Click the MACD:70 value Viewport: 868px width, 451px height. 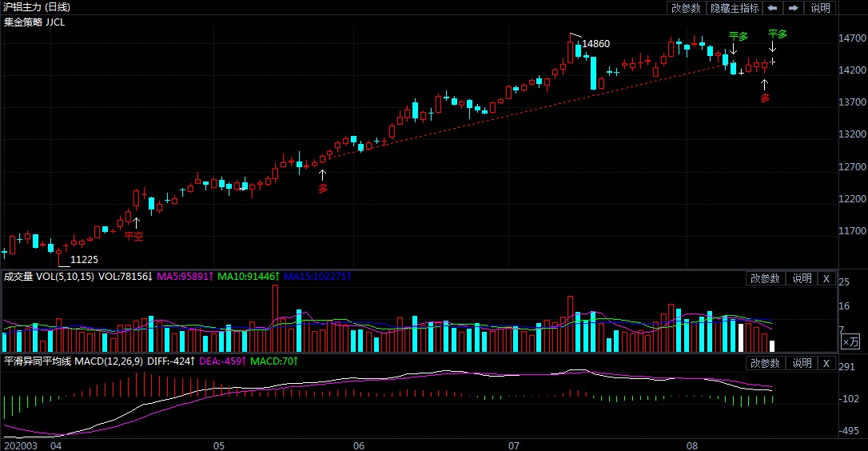274,361
